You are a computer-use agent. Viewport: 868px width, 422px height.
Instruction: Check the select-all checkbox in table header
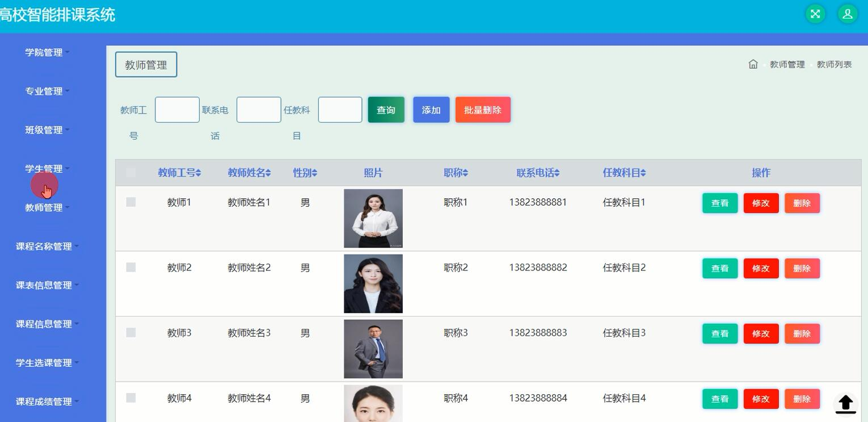pyautogui.click(x=131, y=172)
